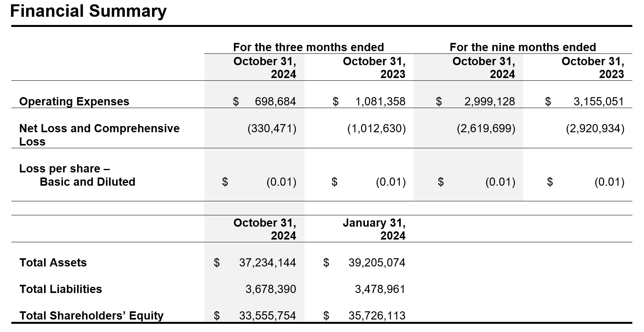Click the 698,684 operating expenses value
This screenshot has width=644, height=332.
click(x=275, y=101)
